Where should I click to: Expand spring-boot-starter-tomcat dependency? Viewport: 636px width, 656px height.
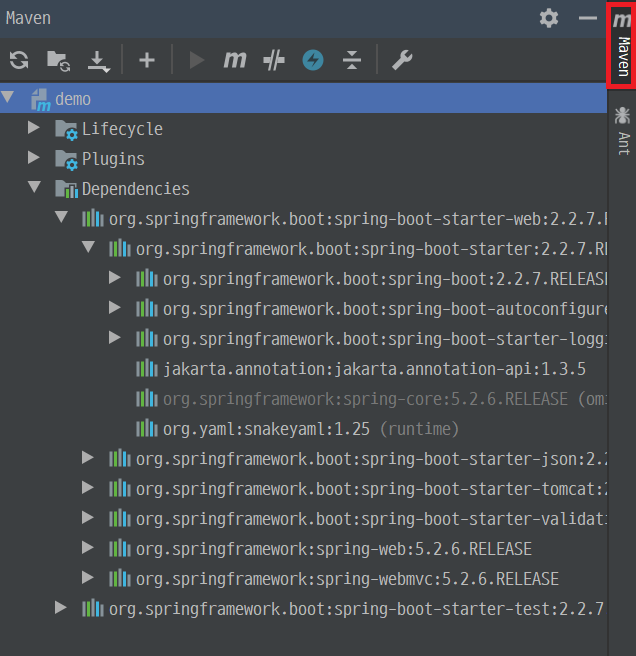coord(87,488)
